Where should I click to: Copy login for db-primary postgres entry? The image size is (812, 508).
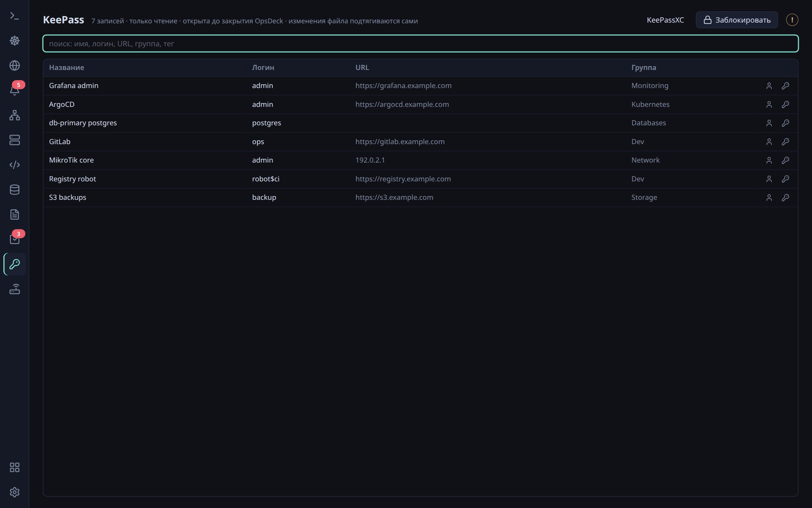(769, 123)
